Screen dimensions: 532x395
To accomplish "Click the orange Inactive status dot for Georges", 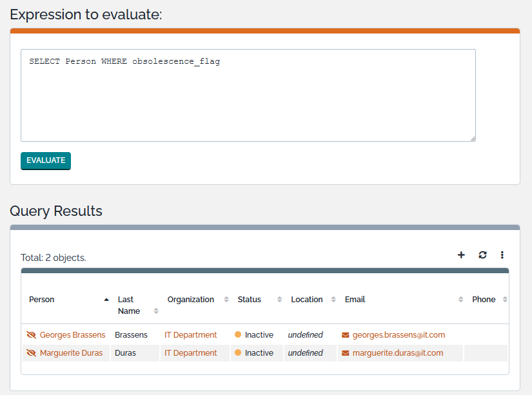I will click(238, 334).
